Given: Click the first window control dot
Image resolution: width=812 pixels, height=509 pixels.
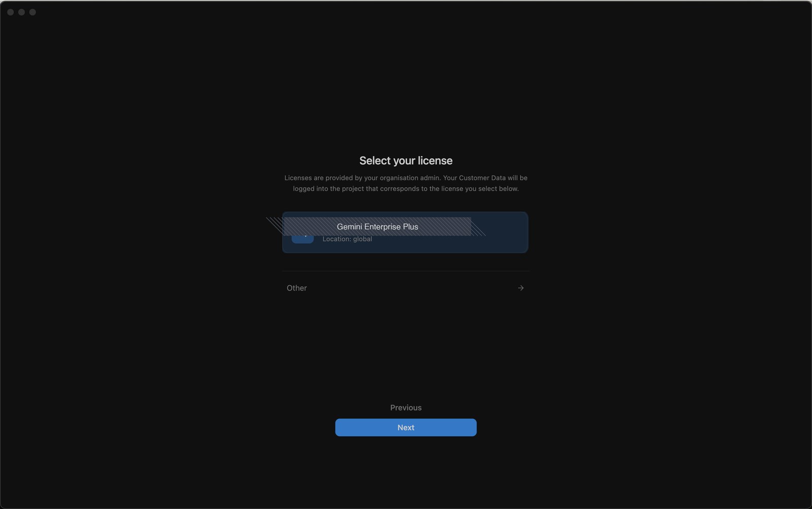Looking at the screenshot, I should click(x=10, y=12).
